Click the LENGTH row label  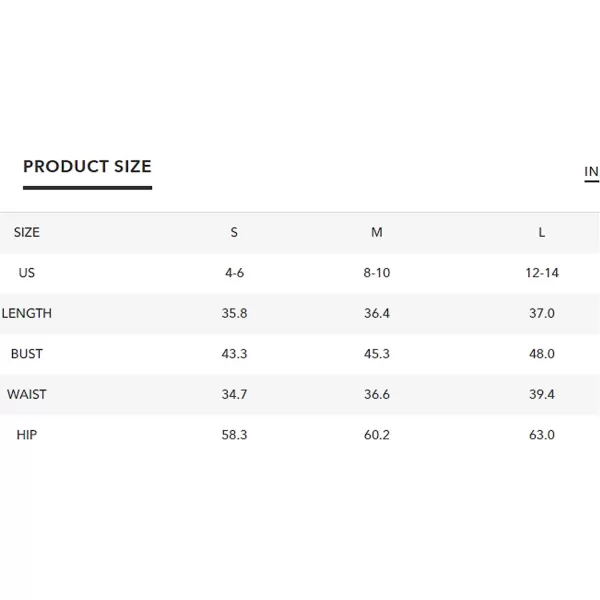pos(27,313)
